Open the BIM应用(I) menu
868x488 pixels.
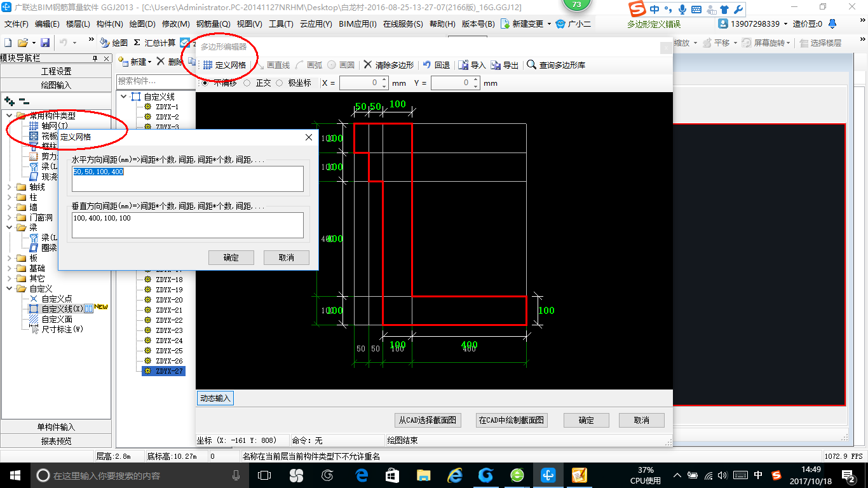[x=358, y=24]
